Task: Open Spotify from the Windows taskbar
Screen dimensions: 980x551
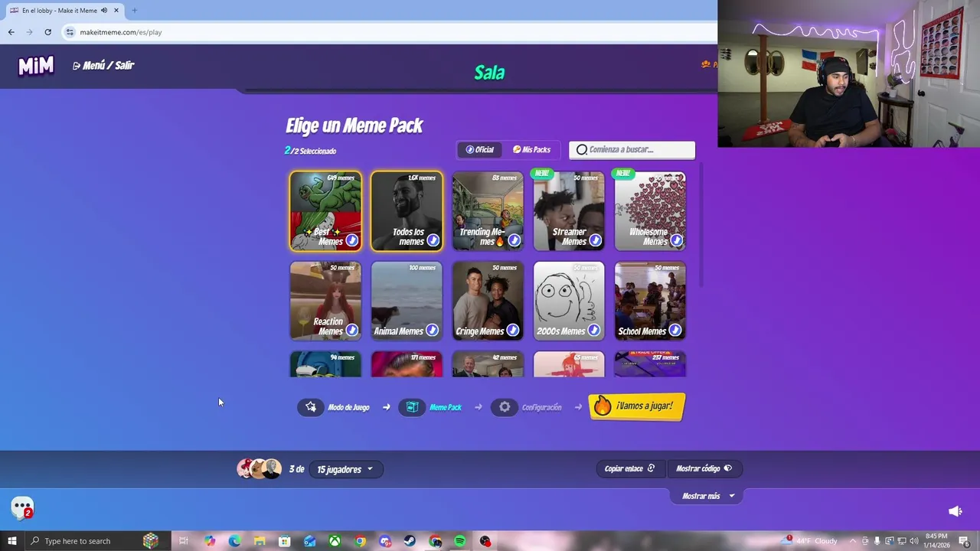Action: tap(460, 541)
